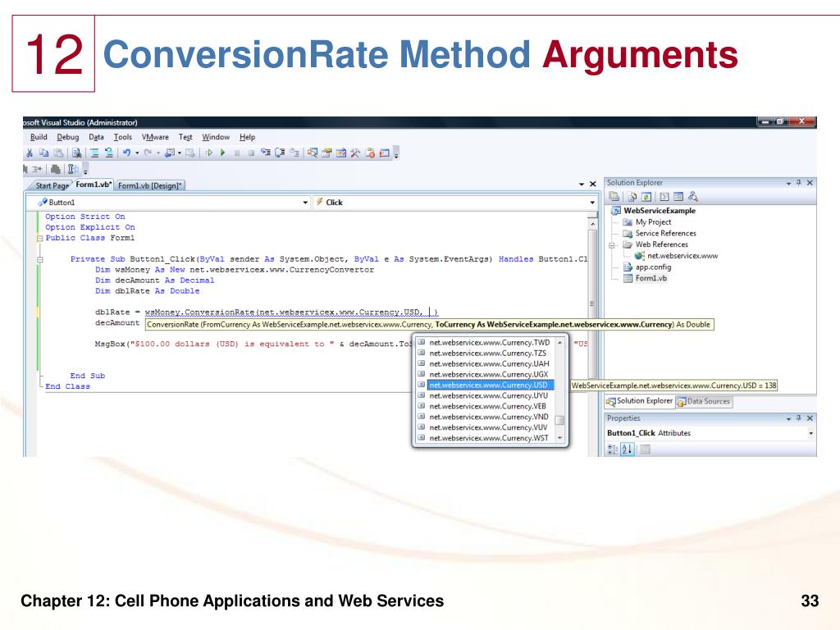Collapse the Public Class Form1 outline
The image size is (840, 630).
coord(39,239)
